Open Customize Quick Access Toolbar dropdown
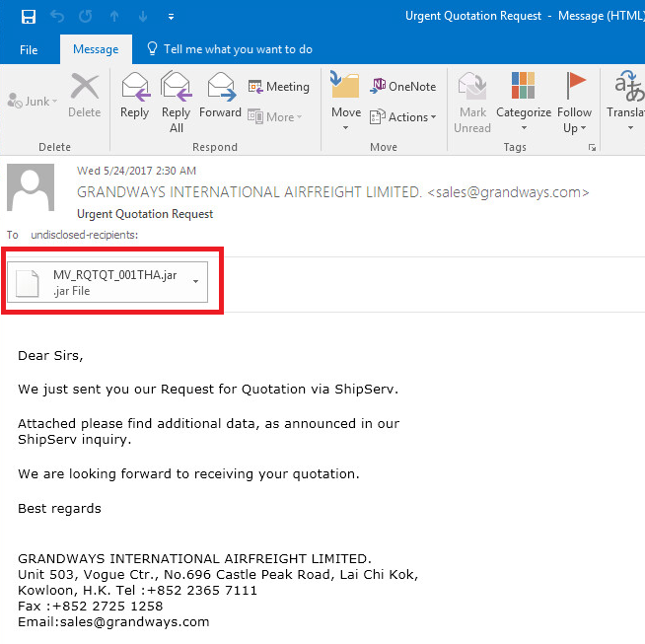Viewport: 645px width, 644px height. 172,17
